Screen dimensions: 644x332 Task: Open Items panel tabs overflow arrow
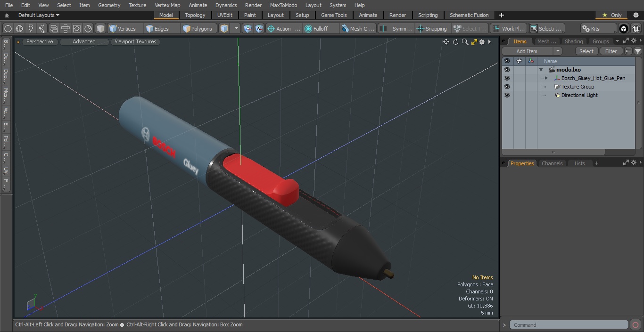click(x=617, y=41)
